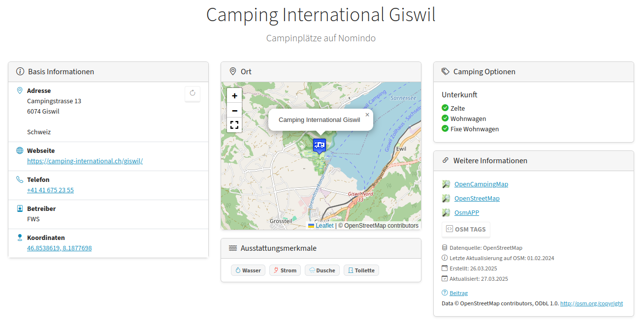Click the Unterkunft heading
Screen dimensions: 644x326
[x=459, y=95]
